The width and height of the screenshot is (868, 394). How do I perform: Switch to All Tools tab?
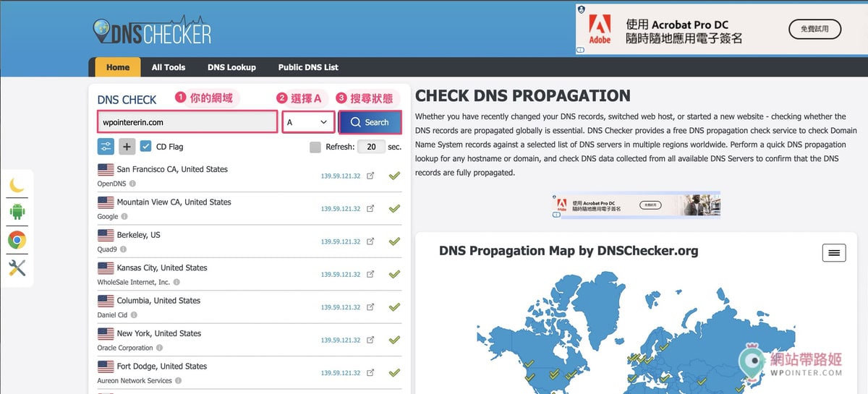tap(169, 67)
